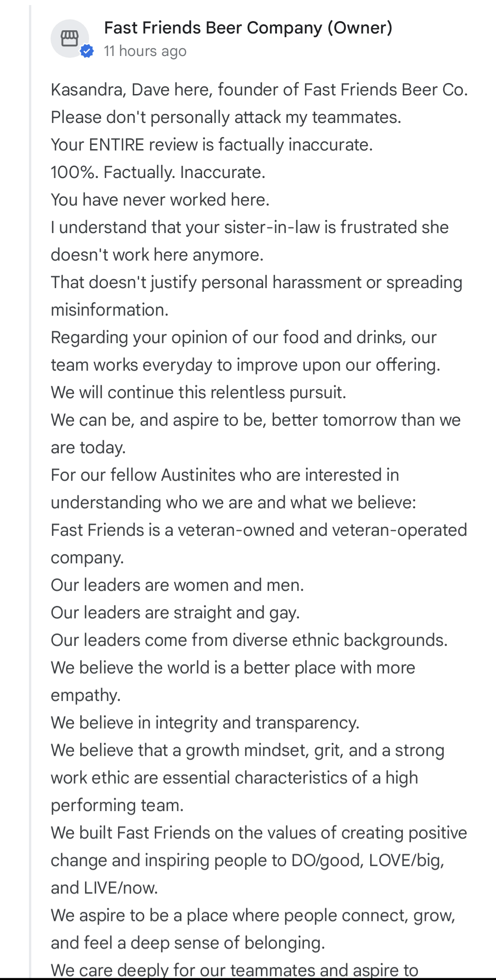The image size is (496, 980).
Task: Click the "100%. Factually. Inaccurate." line
Action: coord(158,173)
